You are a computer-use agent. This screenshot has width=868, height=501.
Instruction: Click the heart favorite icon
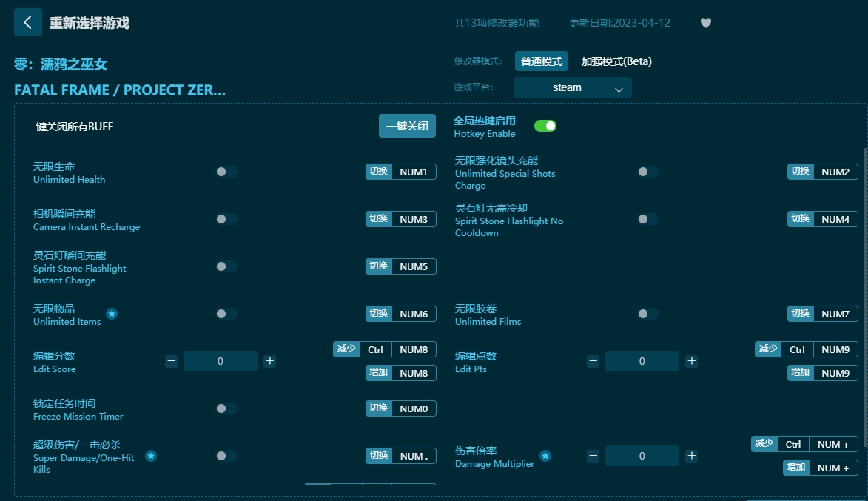[x=705, y=23]
